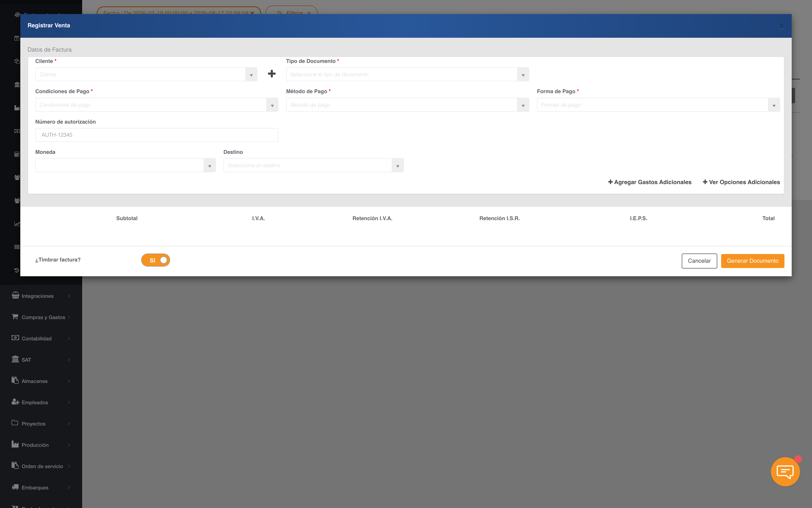The height and width of the screenshot is (508, 812).
Task: Open the Forma de Pago dropdown
Action: [x=658, y=105]
